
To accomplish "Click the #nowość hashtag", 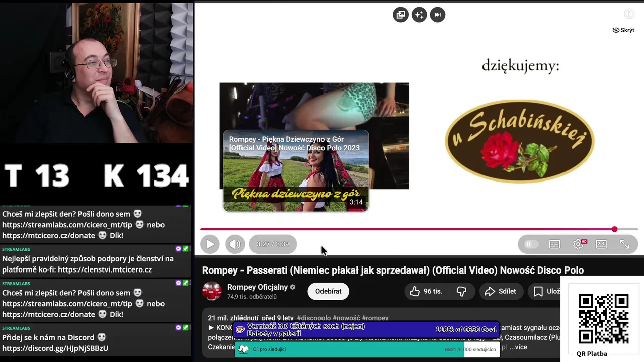I will tap(346, 318).
